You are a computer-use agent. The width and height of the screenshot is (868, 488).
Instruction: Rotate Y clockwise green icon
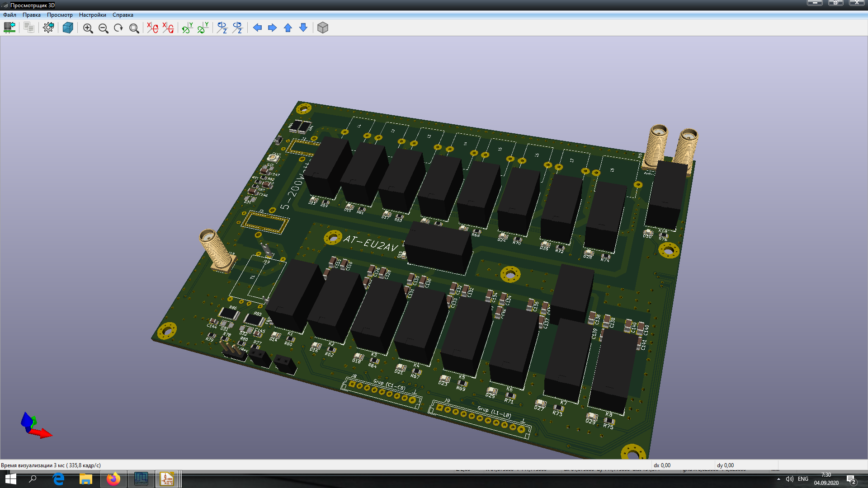tap(188, 28)
